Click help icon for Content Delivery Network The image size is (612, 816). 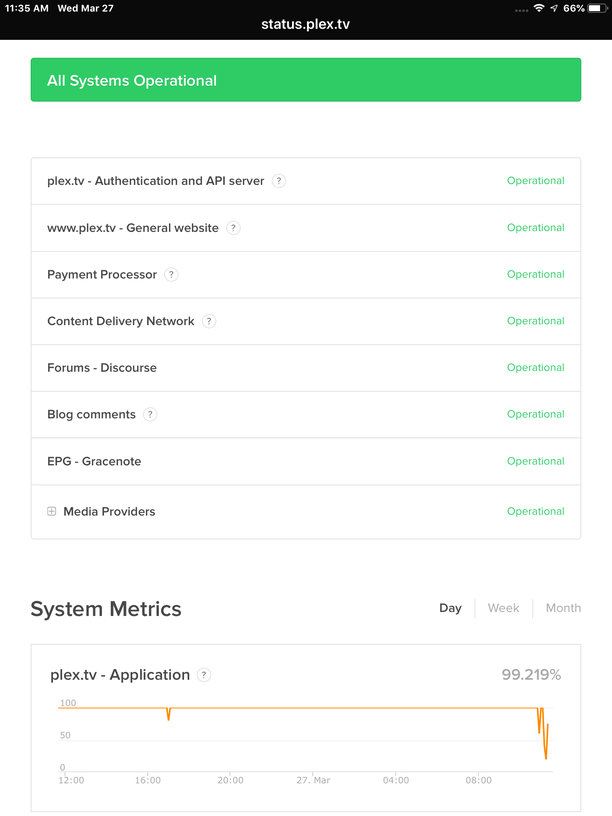coord(209,321)
